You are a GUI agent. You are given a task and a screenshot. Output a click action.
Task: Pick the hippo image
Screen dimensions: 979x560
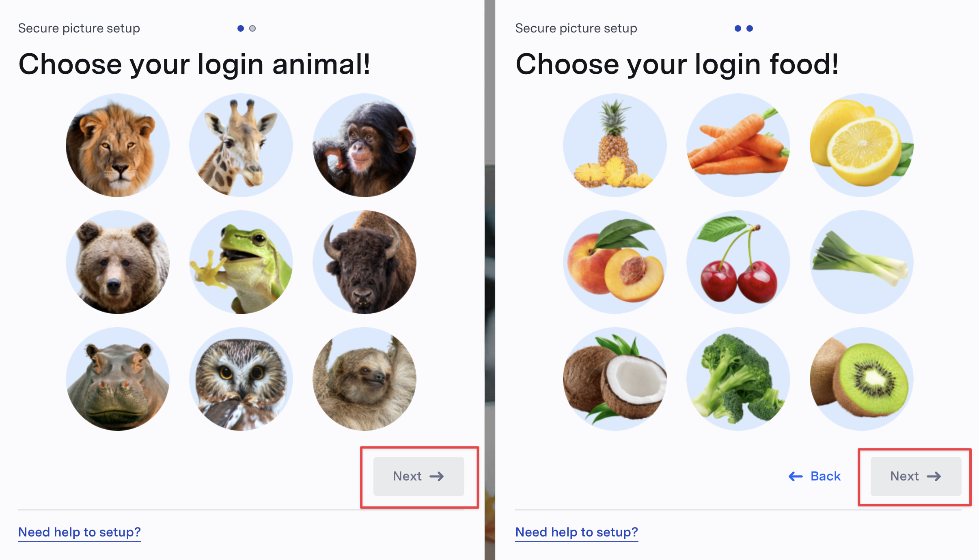pos(118,379)
